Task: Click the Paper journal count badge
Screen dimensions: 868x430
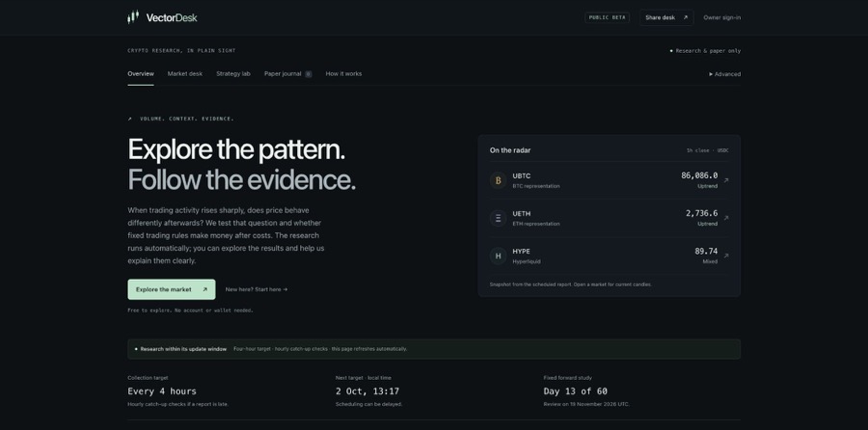Action: pyautogui.click(x=308, y=74)
